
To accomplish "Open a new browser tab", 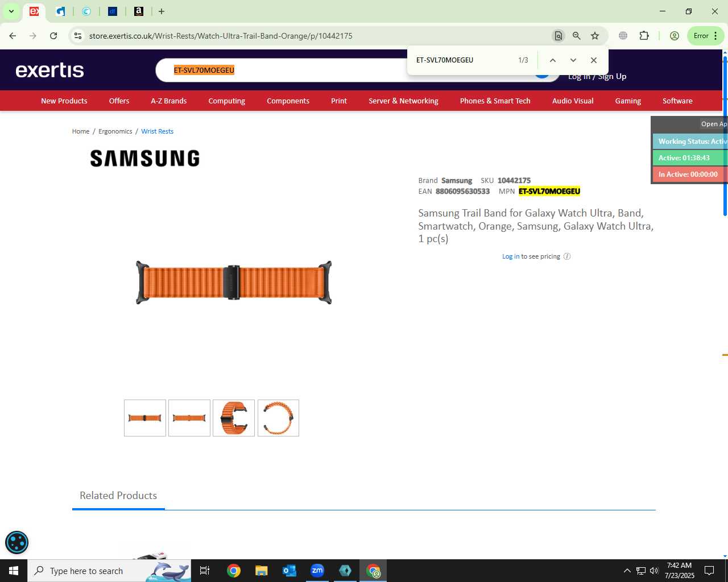I will click(162, 11).
